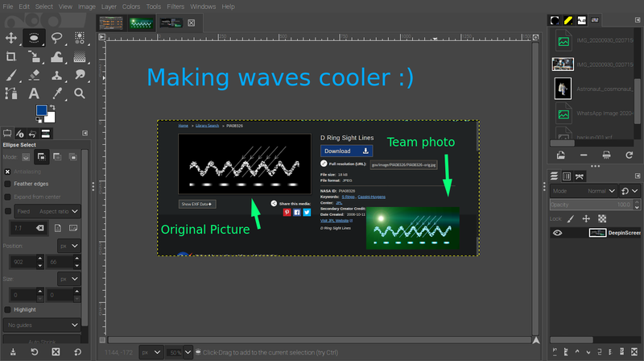Screen dimensions: 644x361
Task: Select the Text tool
Action: [x=34, y=93]
